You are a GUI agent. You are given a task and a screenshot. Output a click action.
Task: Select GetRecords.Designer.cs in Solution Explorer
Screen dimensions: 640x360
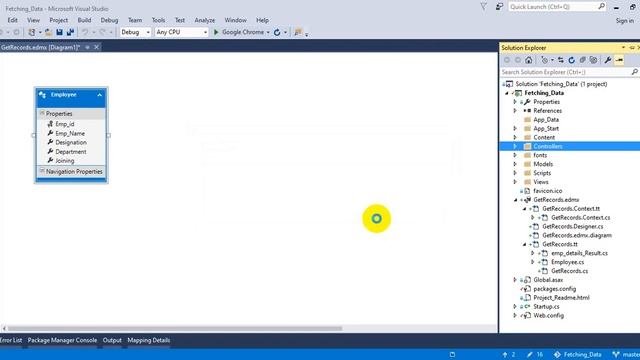[573, 227]
